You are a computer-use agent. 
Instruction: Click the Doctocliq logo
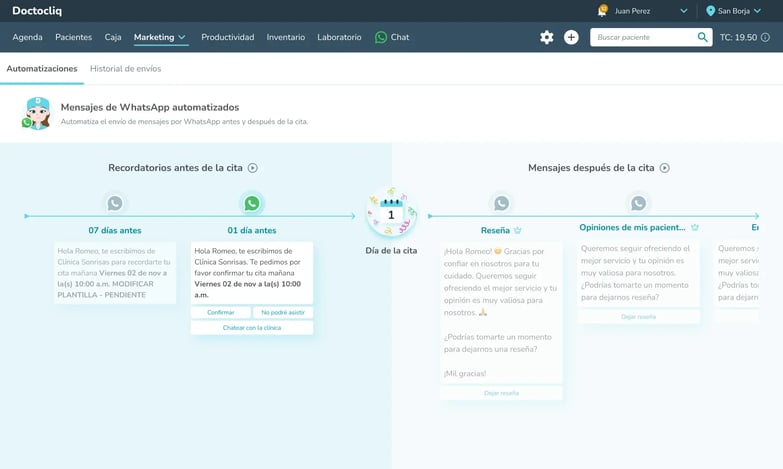[37, 10]
